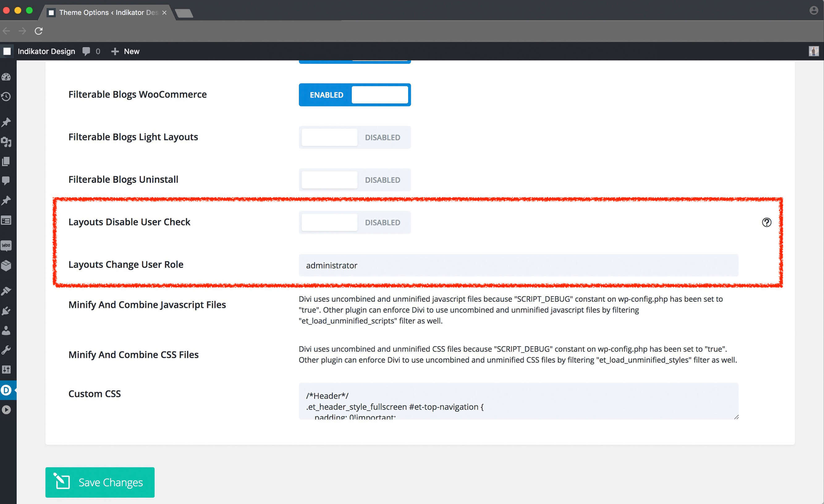Open Projects pin icon below Comments icon
The height and width of the screenshot is (504, 824).
point(6,200)
